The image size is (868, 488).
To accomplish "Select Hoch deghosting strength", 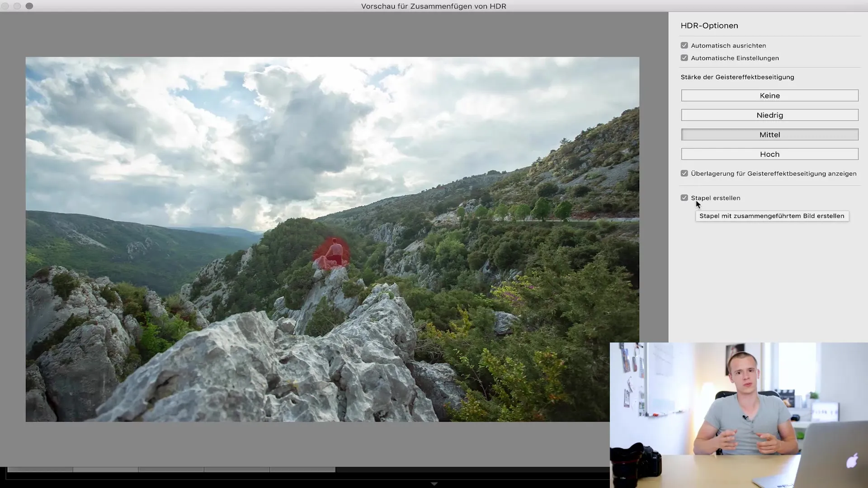I will (x=769, y=154).
